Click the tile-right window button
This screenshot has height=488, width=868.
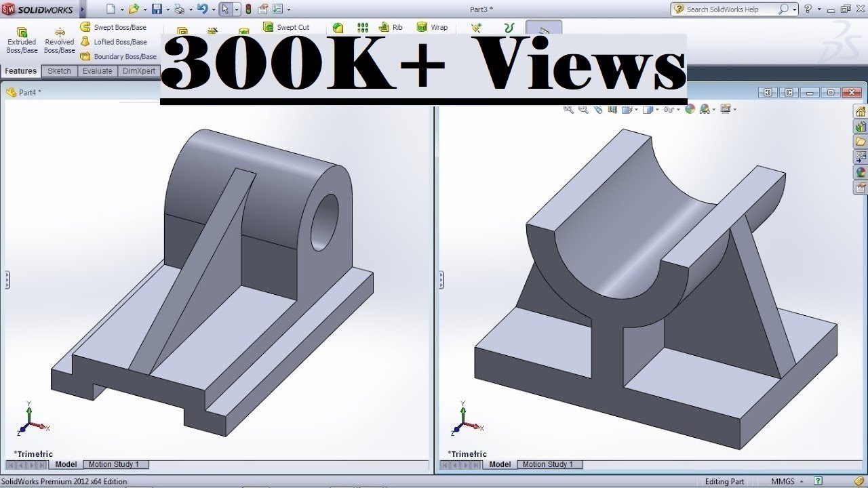789,92
